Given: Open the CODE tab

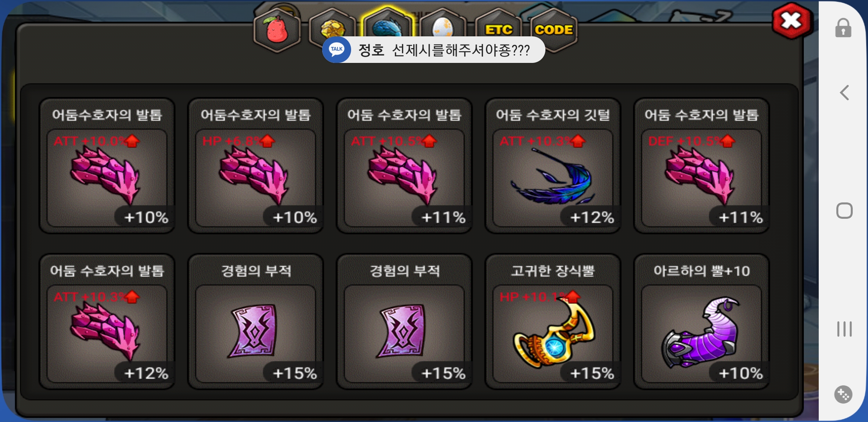Looking at the screenshot, I should coord(554,30).
